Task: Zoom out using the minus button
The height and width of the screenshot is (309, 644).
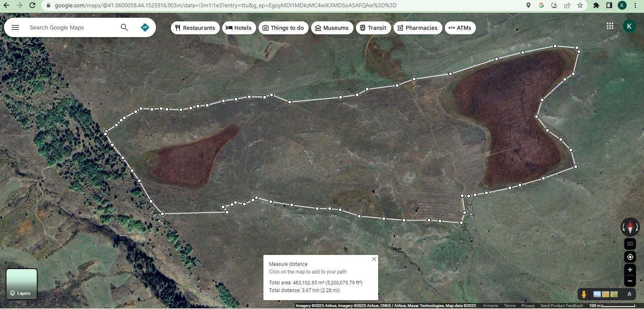Action: pyautogui.click(x=630, y=281)
